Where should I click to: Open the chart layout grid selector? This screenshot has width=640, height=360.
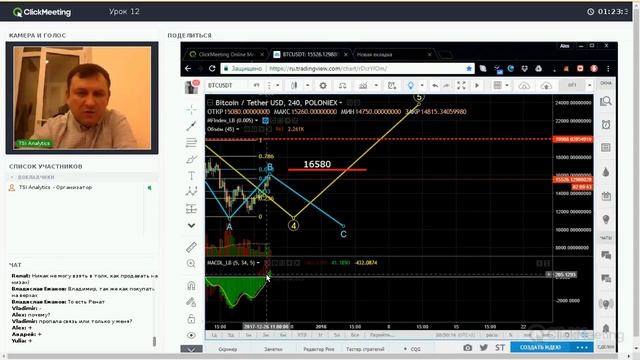497,85
